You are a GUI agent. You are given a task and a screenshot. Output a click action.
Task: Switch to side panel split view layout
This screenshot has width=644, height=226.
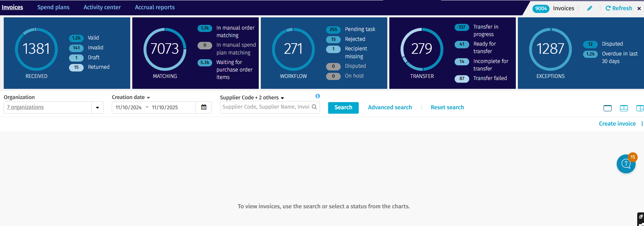640,108
